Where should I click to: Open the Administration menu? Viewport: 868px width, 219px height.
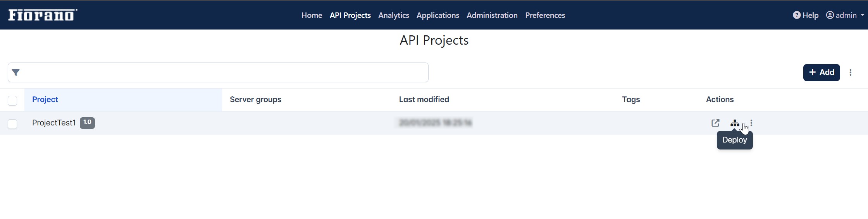(492, 15)
